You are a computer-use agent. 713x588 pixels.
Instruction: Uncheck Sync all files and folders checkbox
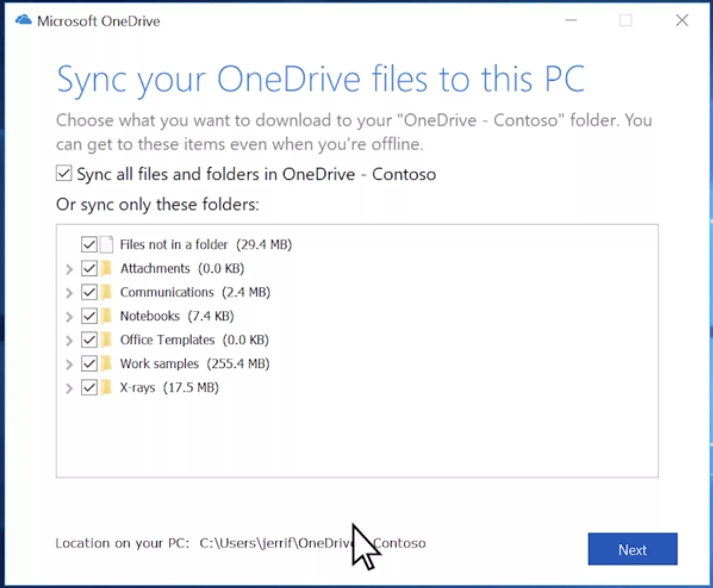tap(64, 173)
